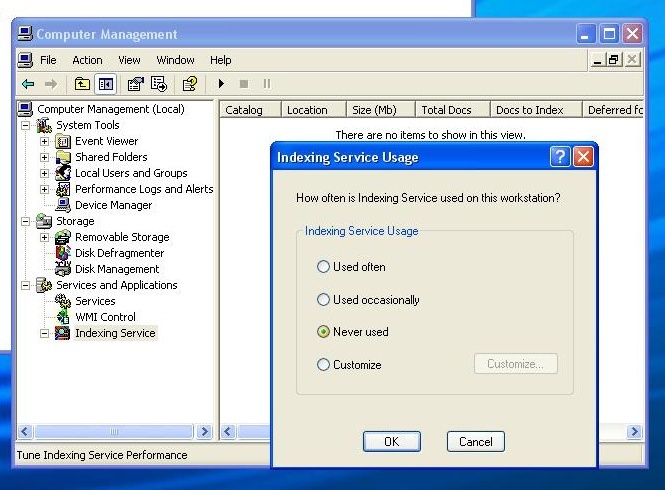Screen dimensions: 665x490
Task: Click the Pause service toolbar button
Action: 267,84
